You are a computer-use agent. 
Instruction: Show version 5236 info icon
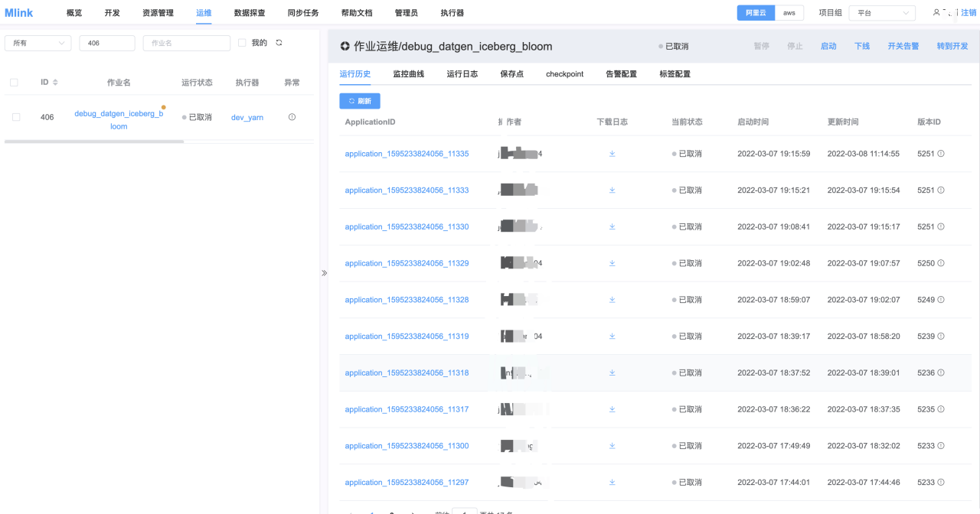pyautogui.click(x=941, y=372)
